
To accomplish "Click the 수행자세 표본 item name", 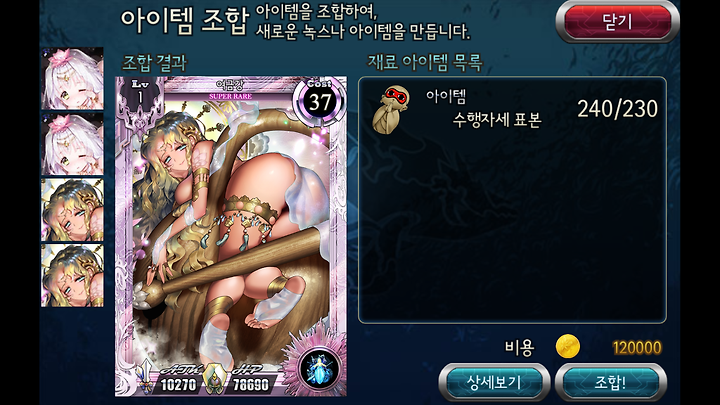I will tap(497, 120).
